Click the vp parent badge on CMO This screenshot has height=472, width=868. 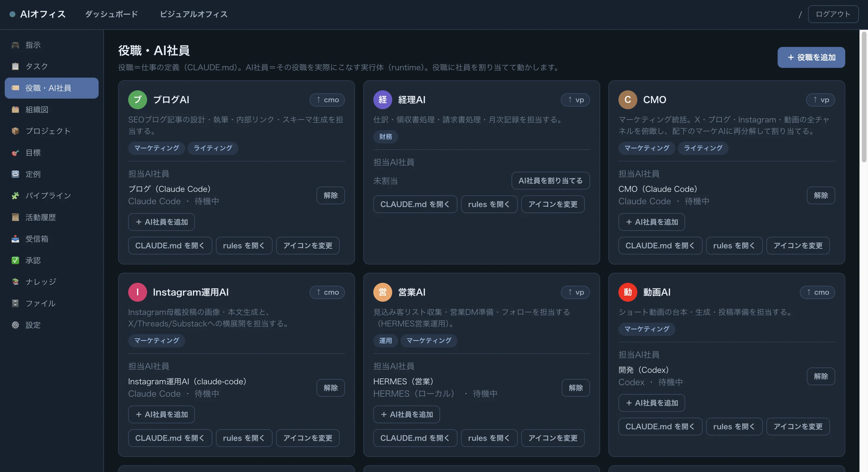click(x=820, y=100)
